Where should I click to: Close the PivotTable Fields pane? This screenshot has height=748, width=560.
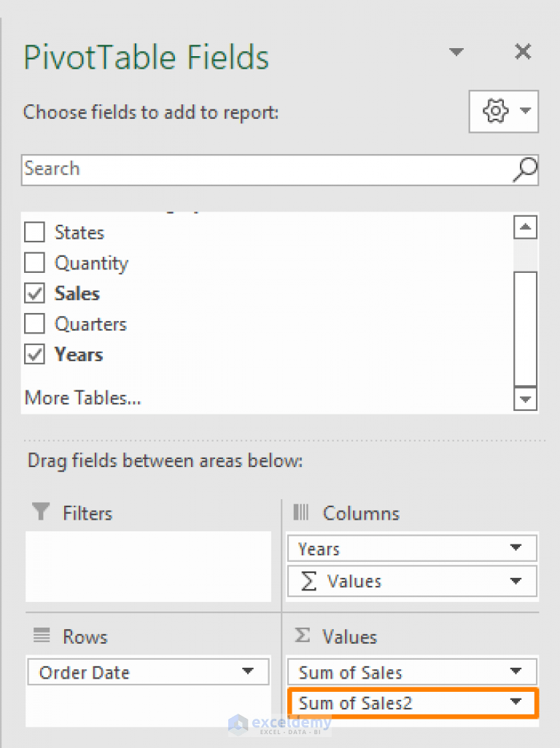coord(523,52)
